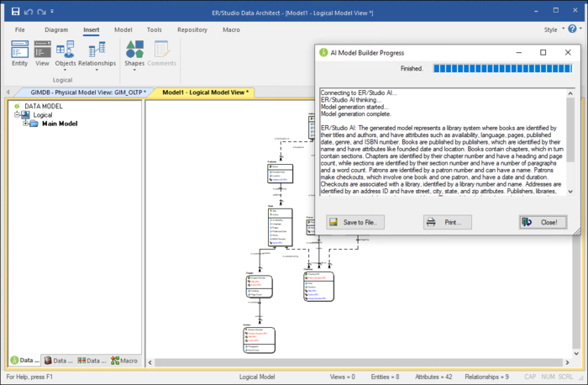Expand the Main Model tree node
The image size is (588, 385).
25,124
